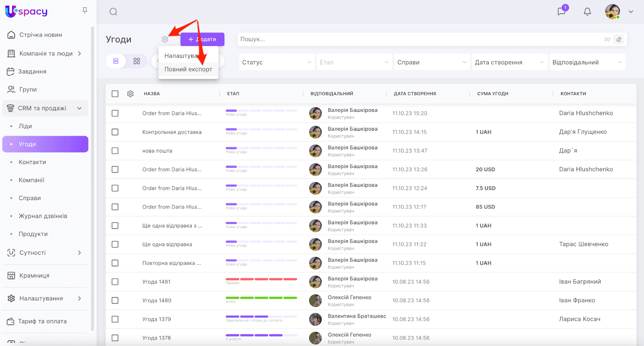Clear search with the eraser icon

point(619,39)
